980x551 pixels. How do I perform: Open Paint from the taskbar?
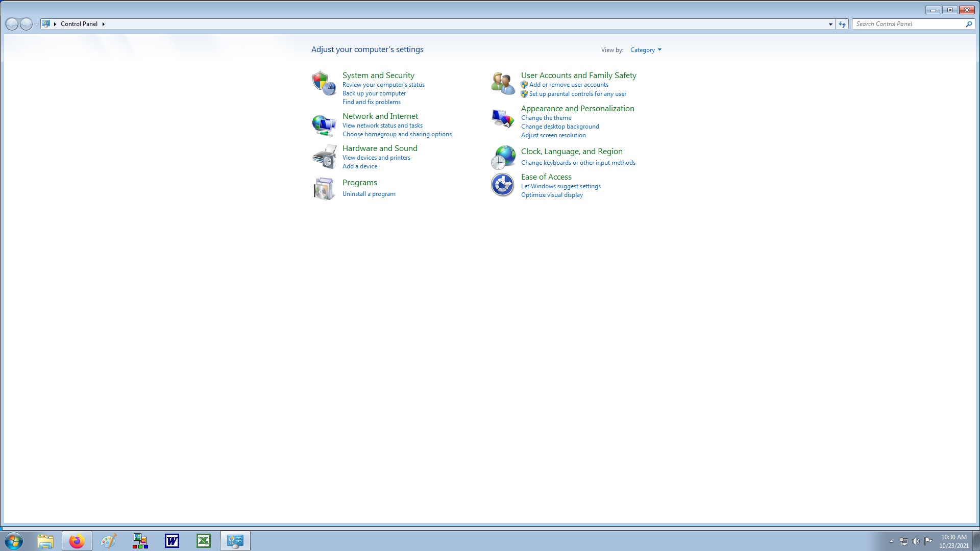(x=109, y=541)
